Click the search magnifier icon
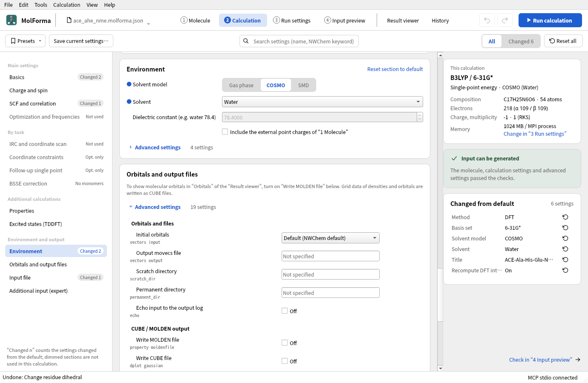This screenshot has height=383, width=588. pyautogui.click(x=246, y=41)
